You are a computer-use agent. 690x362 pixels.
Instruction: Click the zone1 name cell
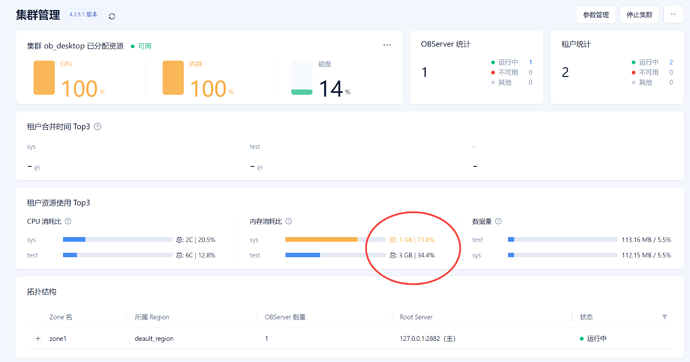(58, 339)
